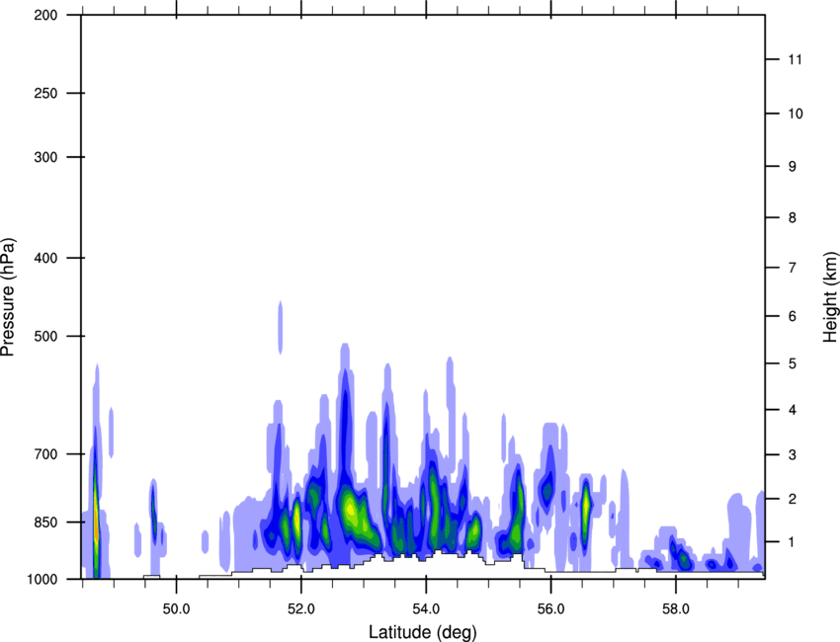Pick the 7 km height label
This screenshot has height=642, width=840.
point(793,268)
